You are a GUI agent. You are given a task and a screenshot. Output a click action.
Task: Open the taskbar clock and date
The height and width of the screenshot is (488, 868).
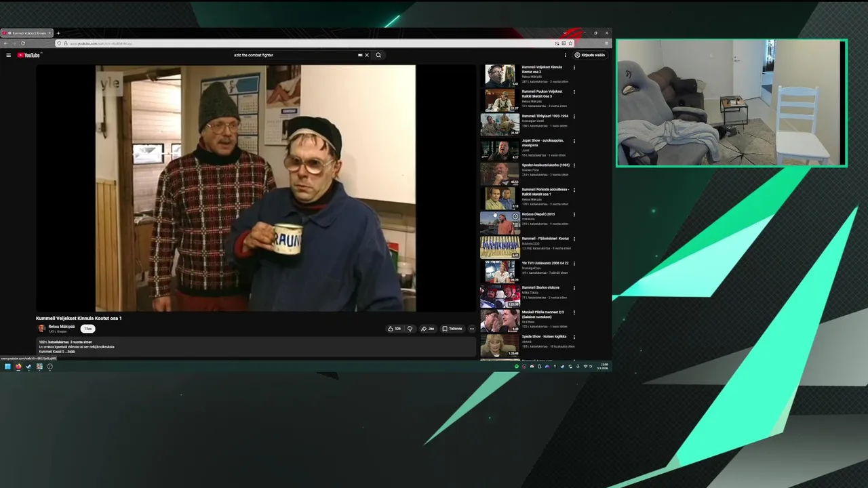(x=604, y=366)
